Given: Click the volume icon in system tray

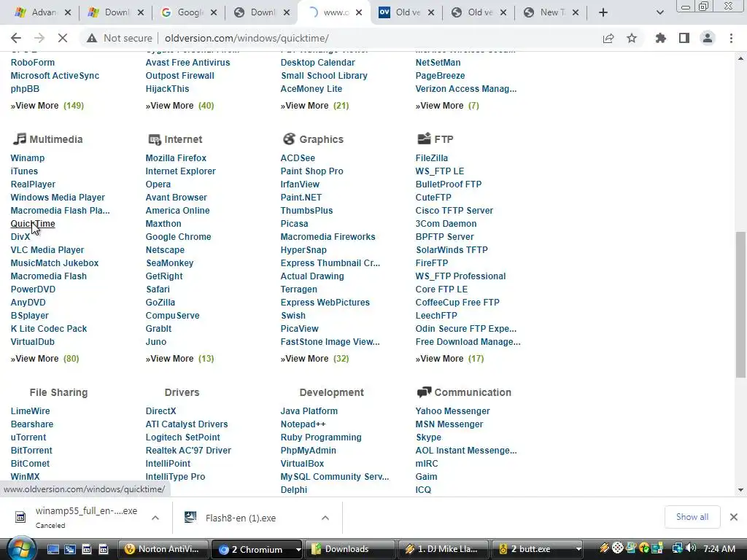Looking at the screenshot, I should 691,548.
